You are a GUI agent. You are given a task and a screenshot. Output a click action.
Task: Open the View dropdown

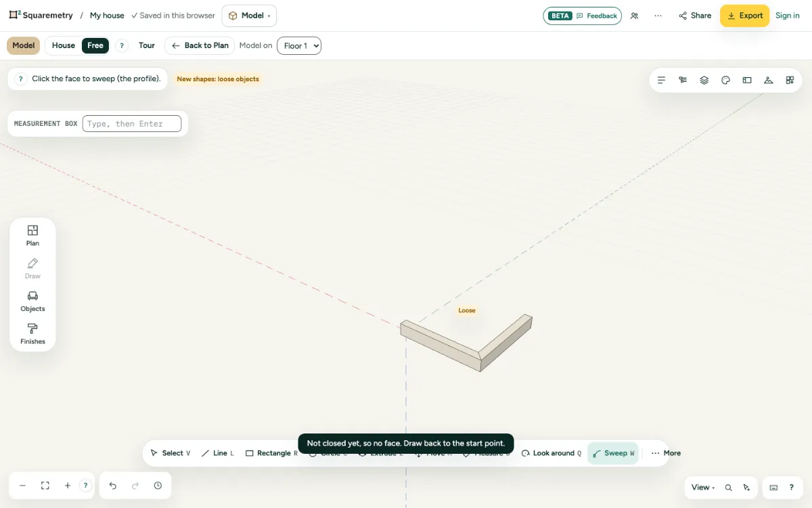[703, 488]
